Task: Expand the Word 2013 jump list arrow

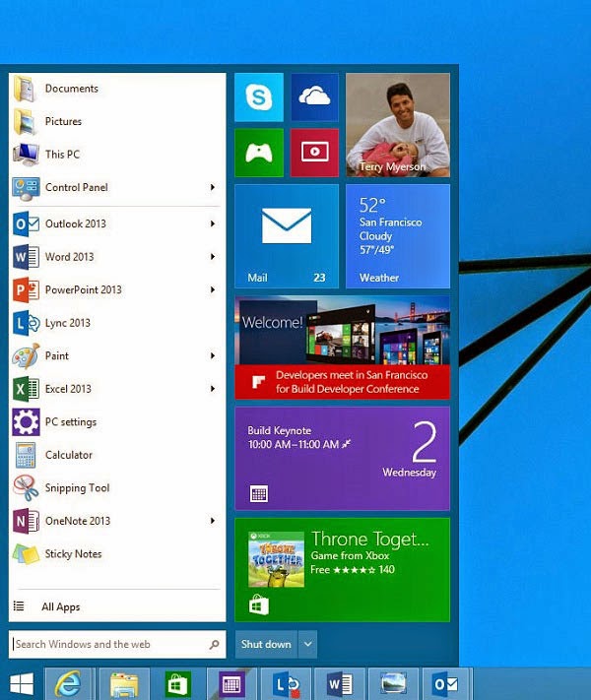Action: pos(213,257)
